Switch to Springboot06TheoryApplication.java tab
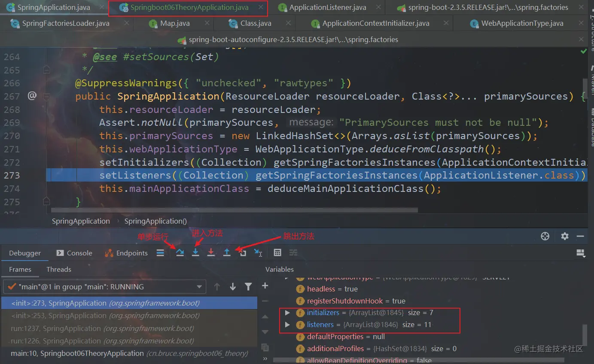 (189, 7)
